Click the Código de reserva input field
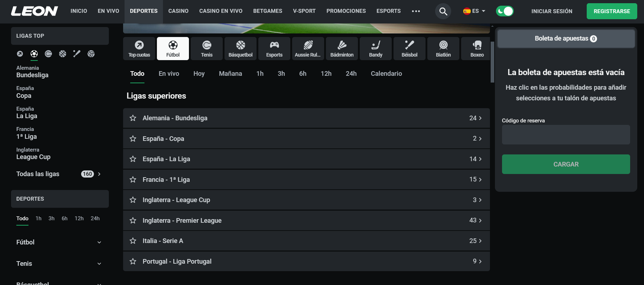This screenshot has height=285, width=644. 566,134
